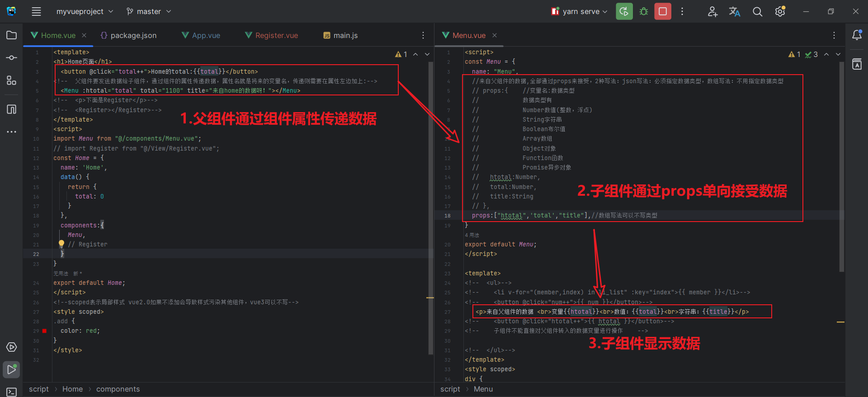
Task: Open the Project tool window folder icon
Action: tap(12, 35)
